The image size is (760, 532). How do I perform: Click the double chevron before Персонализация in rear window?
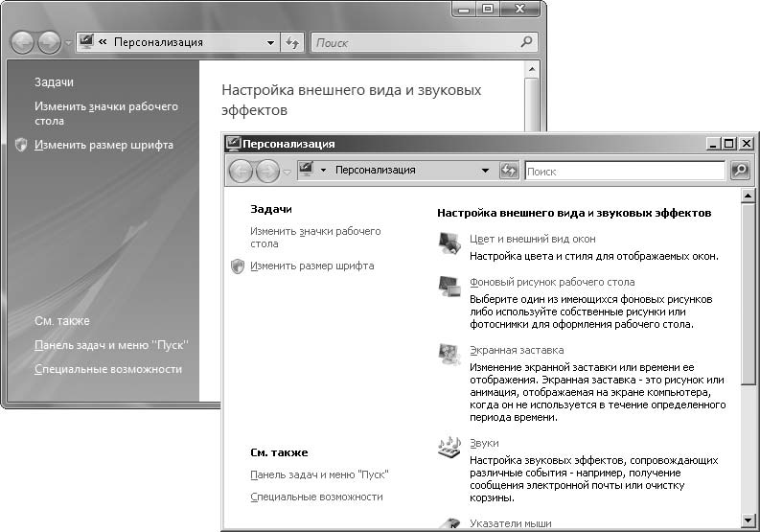click(103, 42)
